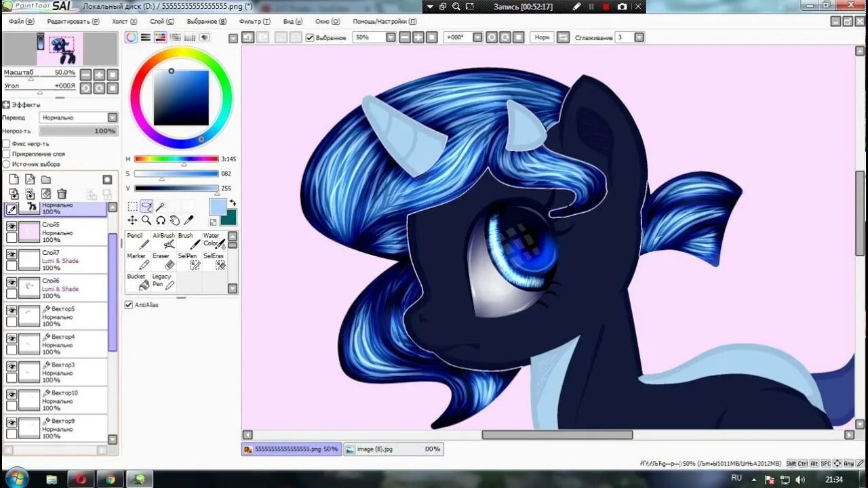Click the undo button in toolbar
The width and height of the screenshot is (868, 488).
coord(248,37)
